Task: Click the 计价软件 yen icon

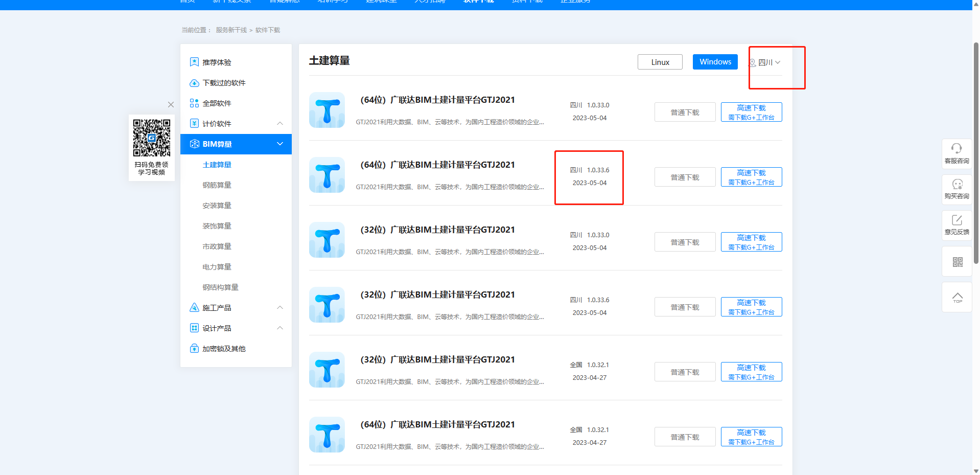Action: point(194,123)
